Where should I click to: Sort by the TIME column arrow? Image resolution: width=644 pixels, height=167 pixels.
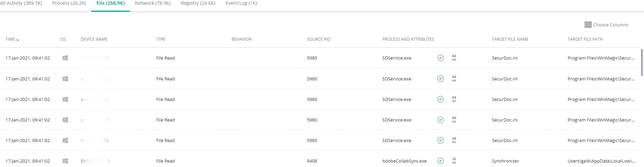17,40
